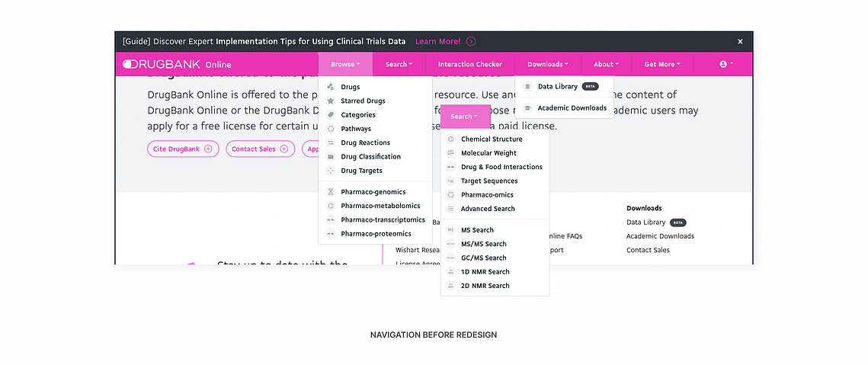This screenshot has width=868, height=365.
Task: Click the Chemical Structure hexagon icon
Action: click(x=450, y=139)
